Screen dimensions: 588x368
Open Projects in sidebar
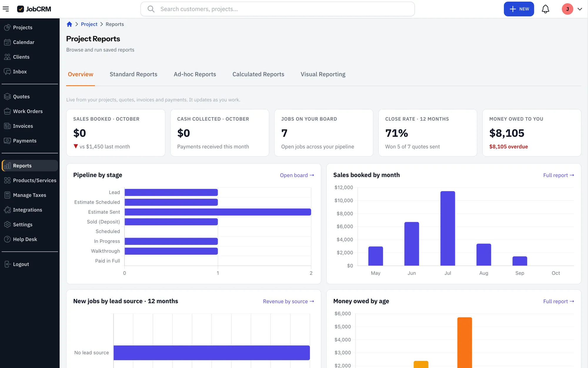pyautogui.click(x=30, y=27)
